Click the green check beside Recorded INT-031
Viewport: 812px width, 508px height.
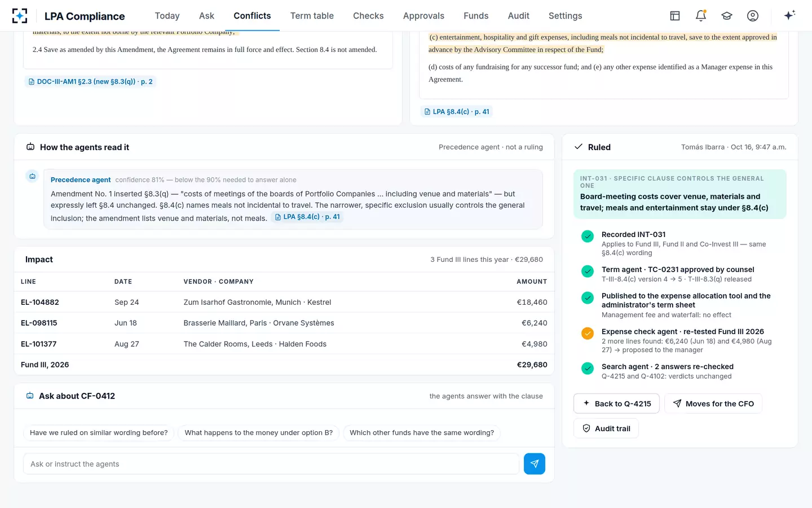pos(588,237)
